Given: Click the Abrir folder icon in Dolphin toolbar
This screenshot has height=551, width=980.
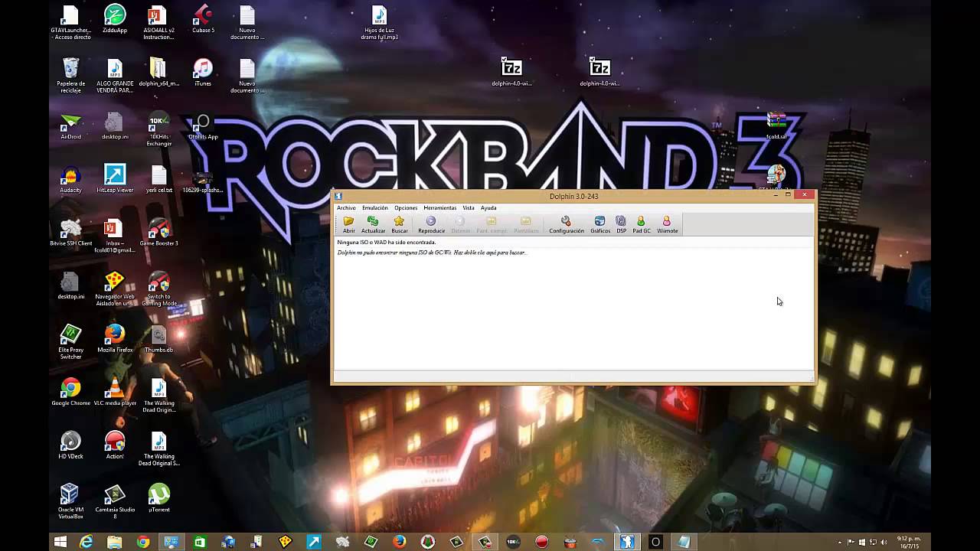Looking at the screenshot, I should point(348,224).
